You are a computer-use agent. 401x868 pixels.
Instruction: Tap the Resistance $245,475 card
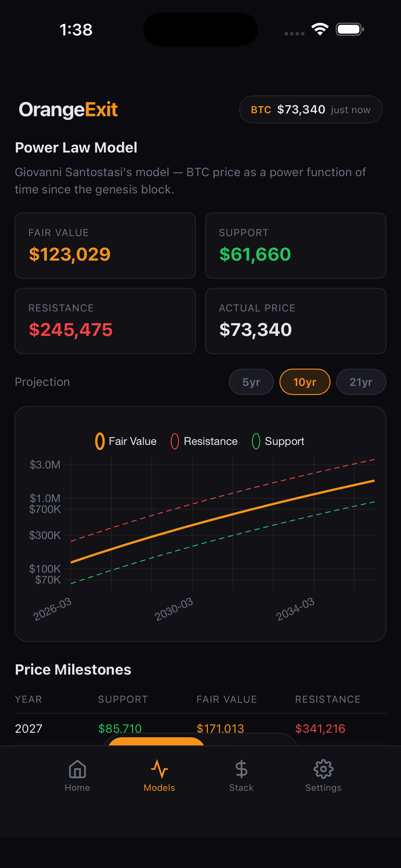[105, 321]
